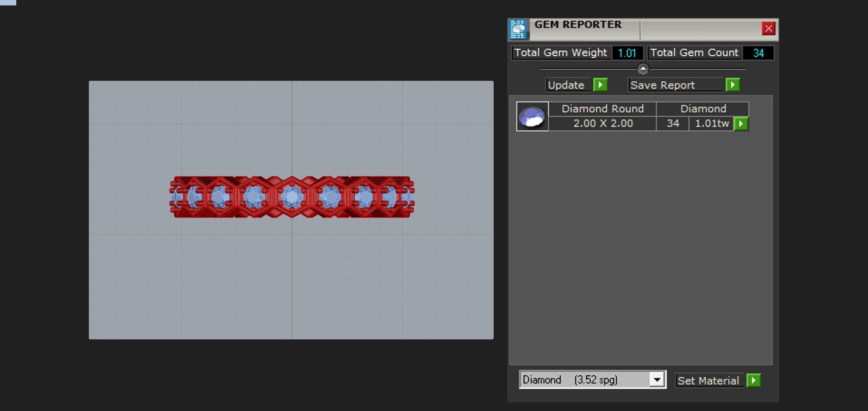
Task: Click the Total Gem Count value field
Action: pos(758,53)
